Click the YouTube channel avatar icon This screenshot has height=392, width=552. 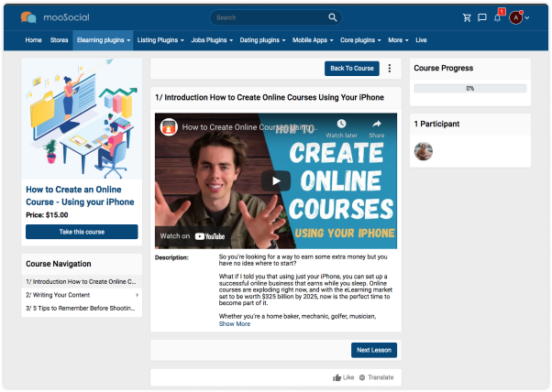pyautogui.click(x=169, y=127)
